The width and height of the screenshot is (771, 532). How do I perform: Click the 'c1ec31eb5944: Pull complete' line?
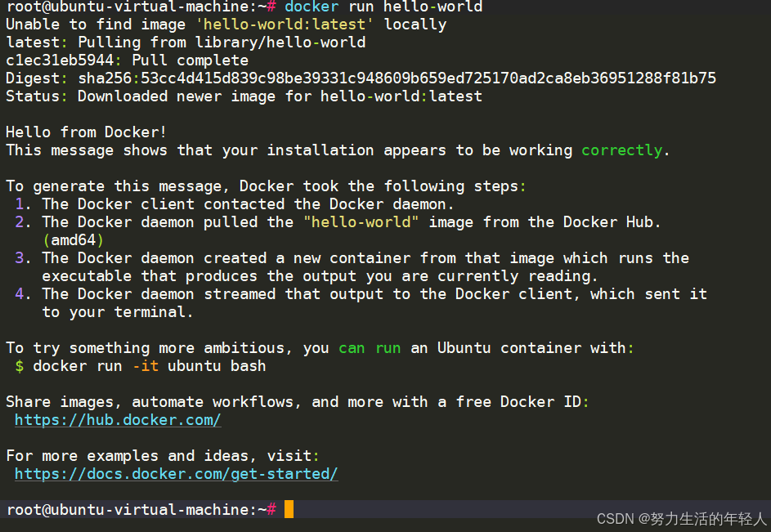(x=128, y=60)
